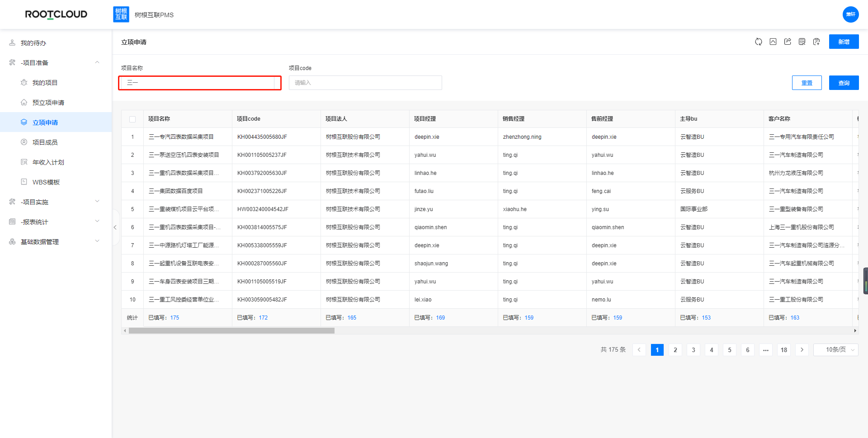Viewport: 868px width, 438px height.
Task: Click project manager shaojun.wang
Action: click(x=431, y=264)
